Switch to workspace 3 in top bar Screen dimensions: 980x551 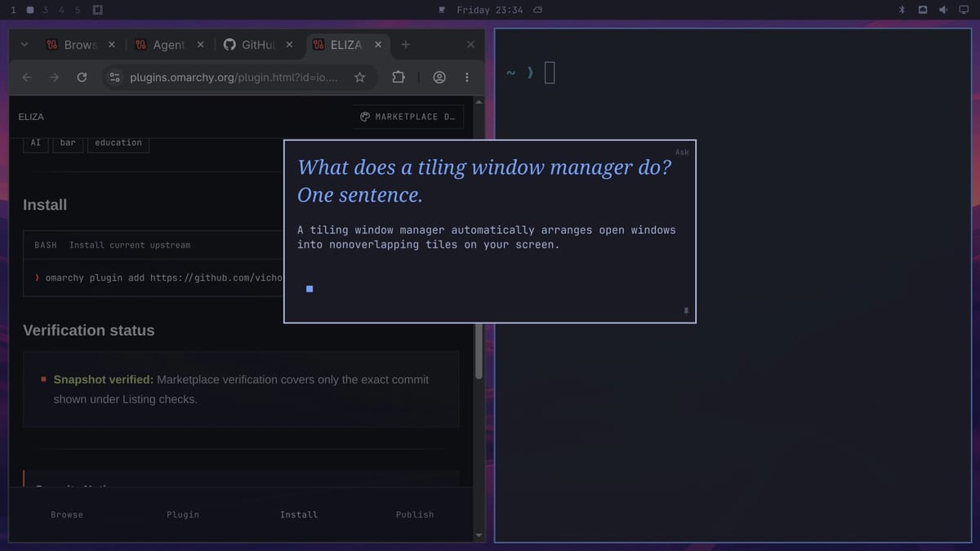click(x=45, y=10)
